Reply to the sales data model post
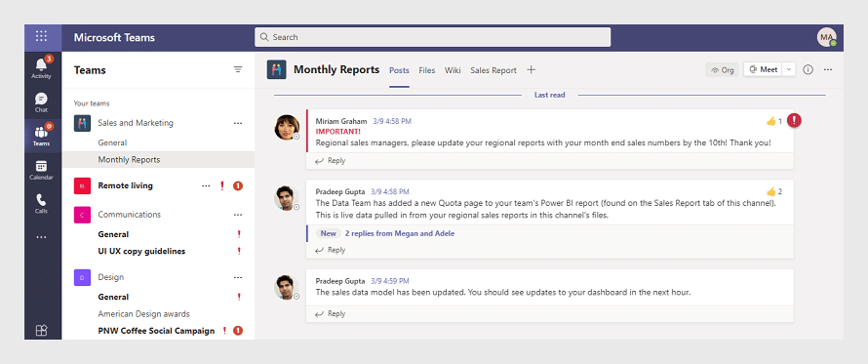 tap(330, 313)
